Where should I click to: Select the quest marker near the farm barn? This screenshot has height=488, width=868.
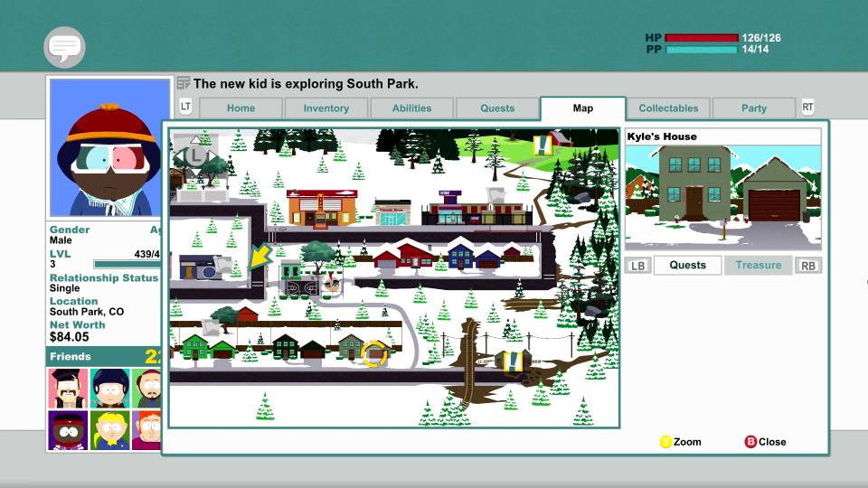(542, 145)
